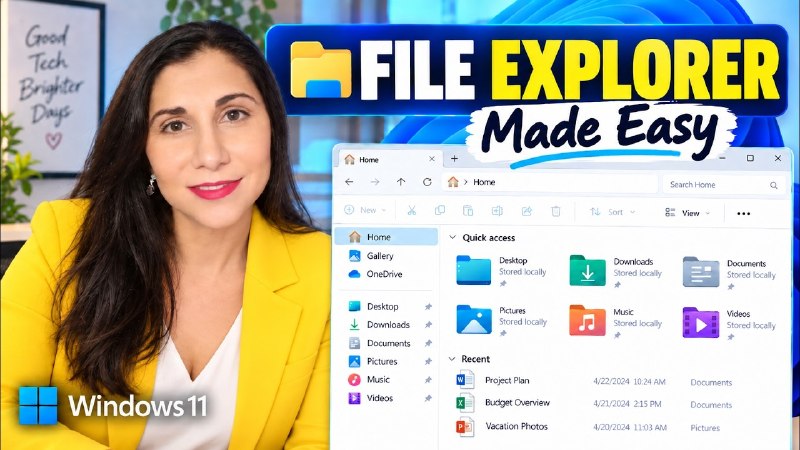The width and height of the screenshot is (800, 450).
Task: Open the Pictures folder in Quick access
Action: click(474, 319)
